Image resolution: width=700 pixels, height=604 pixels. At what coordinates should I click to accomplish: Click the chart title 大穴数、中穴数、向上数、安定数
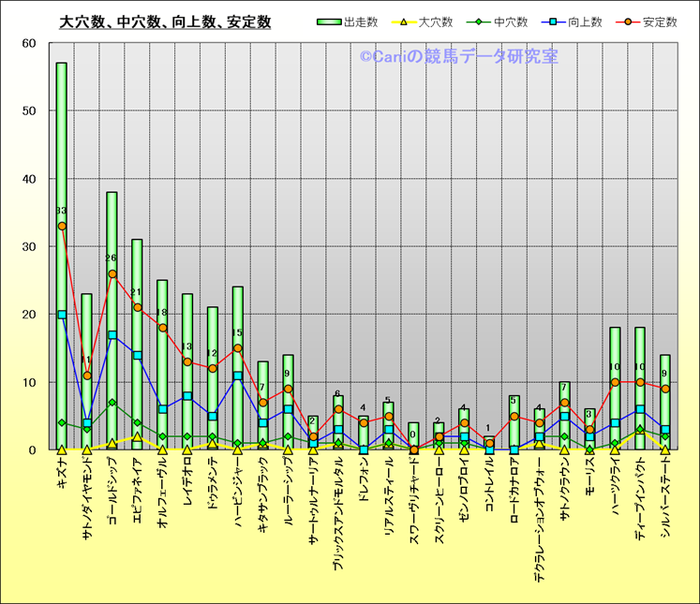(x=165, y=22)
